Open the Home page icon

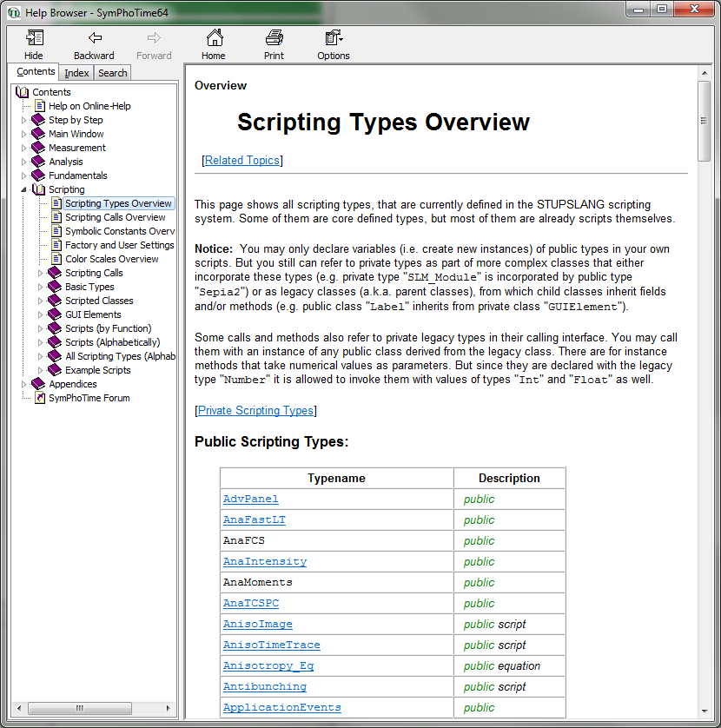pos(214,39)
